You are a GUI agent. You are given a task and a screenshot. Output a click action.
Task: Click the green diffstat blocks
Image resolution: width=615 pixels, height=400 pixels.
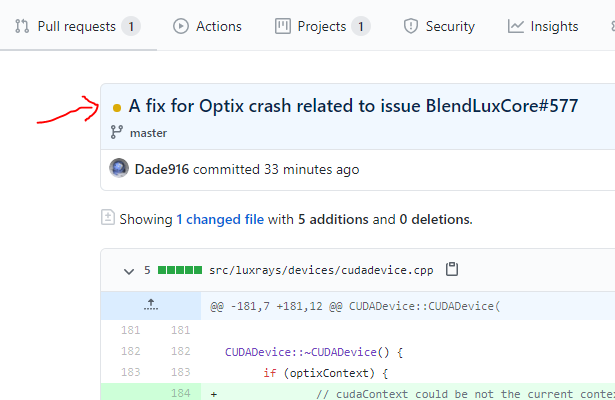(x=180, y=270)
